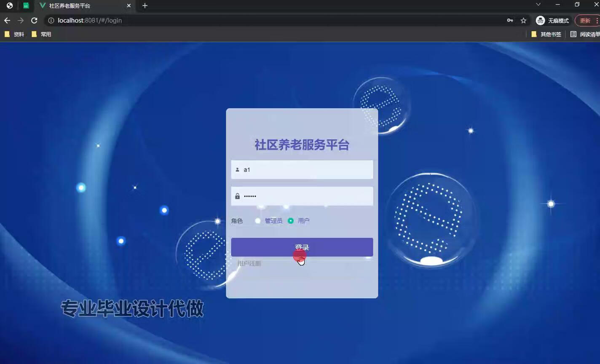Click the site info icon in address bar

click(51, 20)
